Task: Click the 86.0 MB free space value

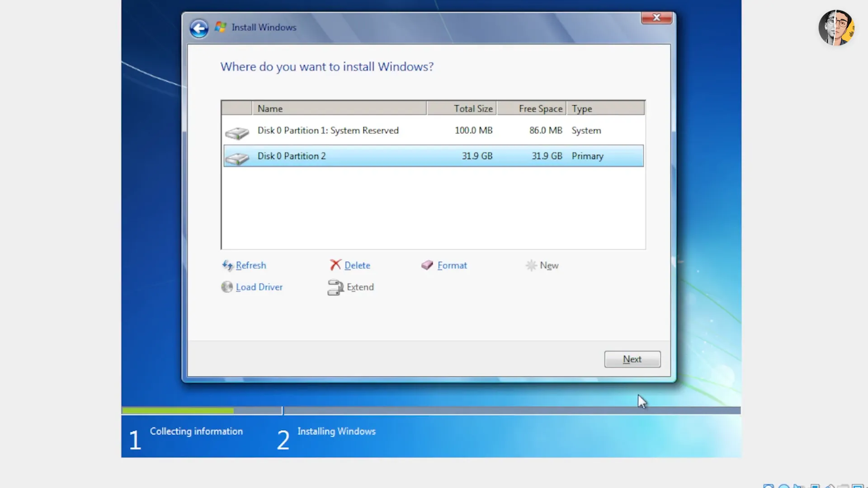Action: [x=546, y=131]
